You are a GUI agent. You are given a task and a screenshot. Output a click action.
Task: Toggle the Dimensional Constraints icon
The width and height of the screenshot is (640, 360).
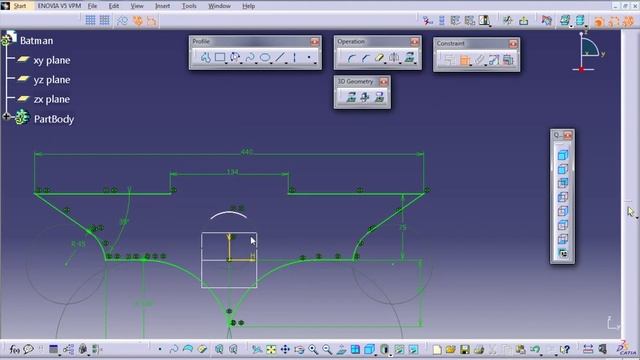152,21
